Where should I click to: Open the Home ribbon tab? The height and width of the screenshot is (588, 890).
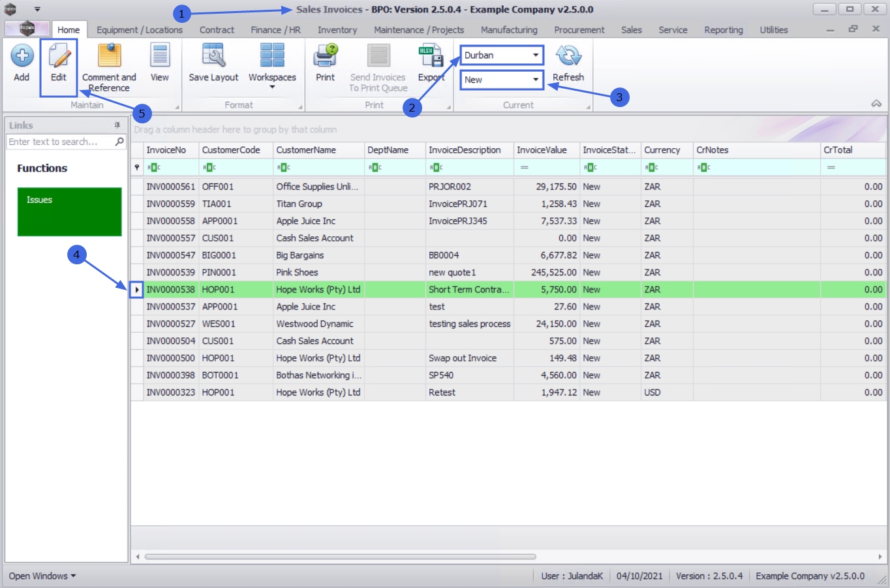[69, 30]
